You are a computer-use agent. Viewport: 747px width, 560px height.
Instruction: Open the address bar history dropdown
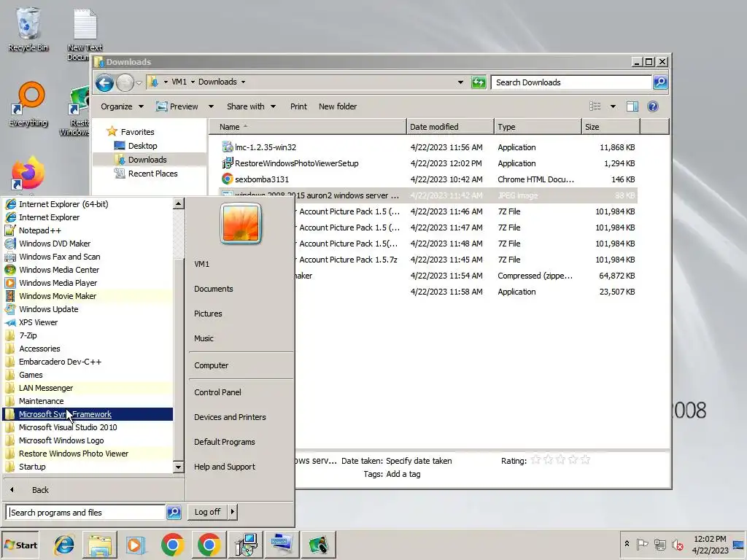point(460,82)
